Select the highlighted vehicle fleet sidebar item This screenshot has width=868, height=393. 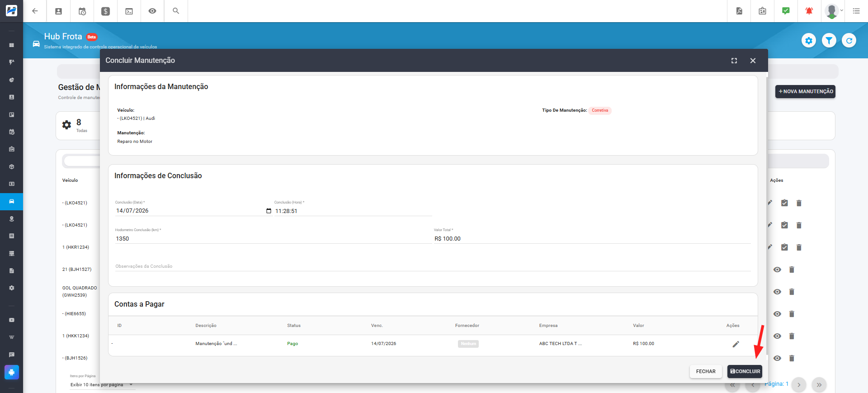pyautogui.click(x=11, y=201)
